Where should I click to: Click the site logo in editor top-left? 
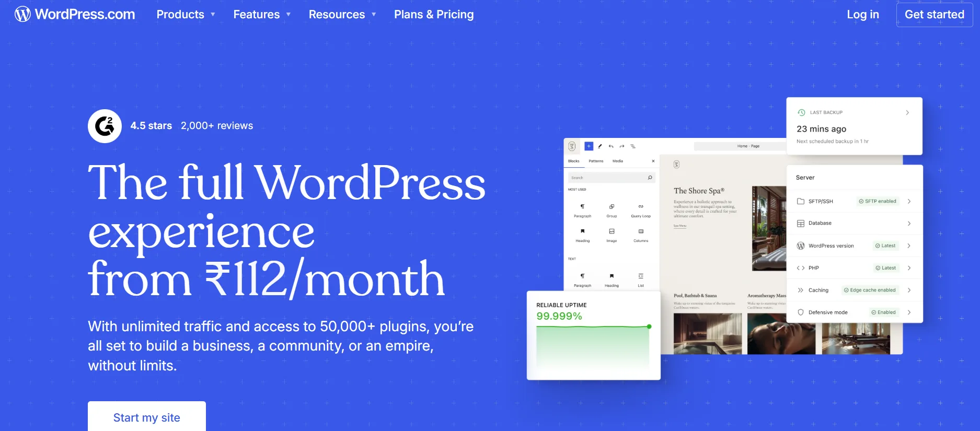click(x=572, y=146)
